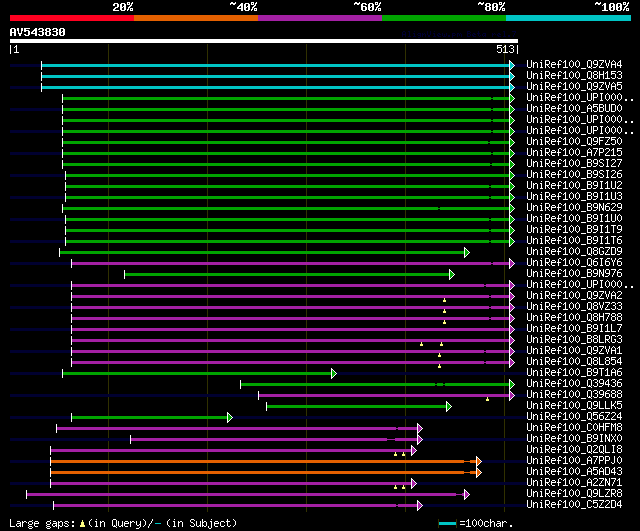Select the UniRef100_A5BUD0 label
Image resolution: width=640 pixels, height=531 pixels.
coord(574,108)
